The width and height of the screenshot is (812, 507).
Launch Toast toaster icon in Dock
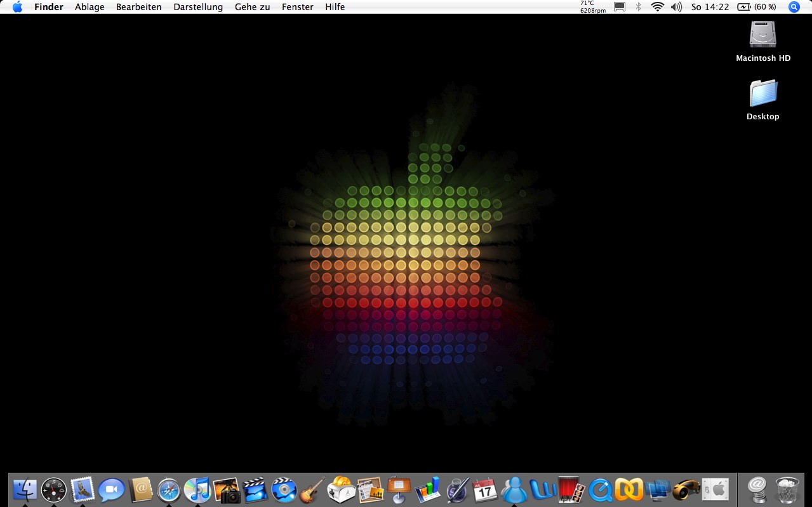pos(341,490)
